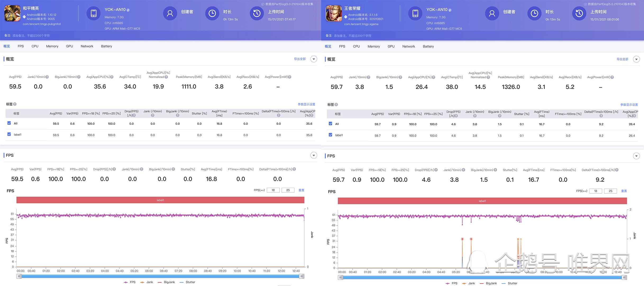Click the 上传时间 history icon in right report
The width and height of the screenshot is (644, 286).
pos(579,14)
